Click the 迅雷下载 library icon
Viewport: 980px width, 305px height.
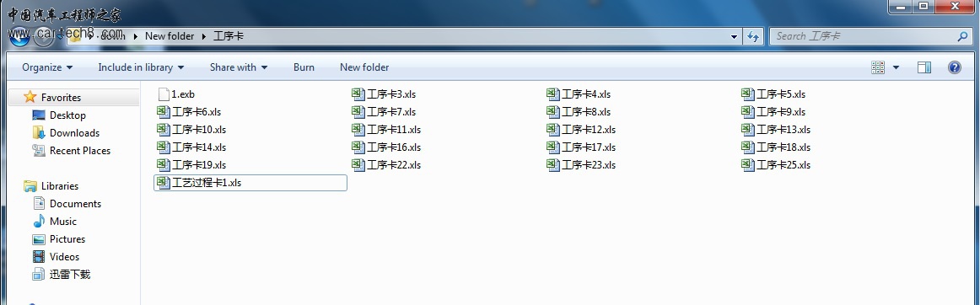[39, 274]
